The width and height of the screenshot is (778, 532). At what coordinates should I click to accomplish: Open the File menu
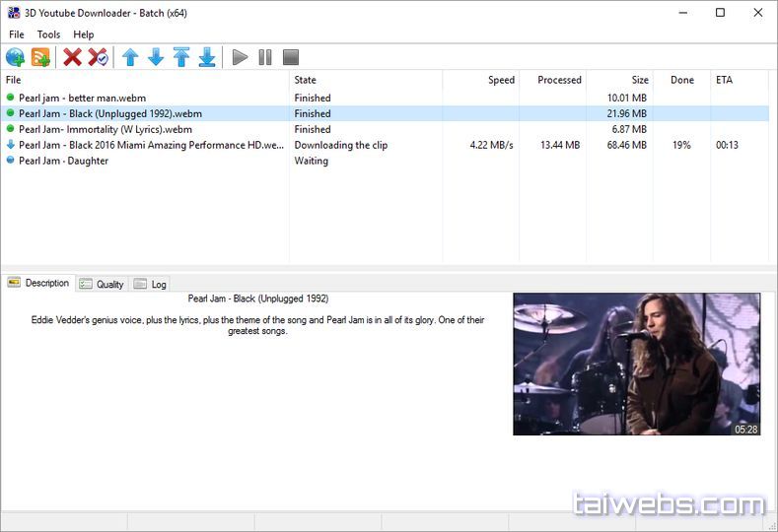pos(16,34)
